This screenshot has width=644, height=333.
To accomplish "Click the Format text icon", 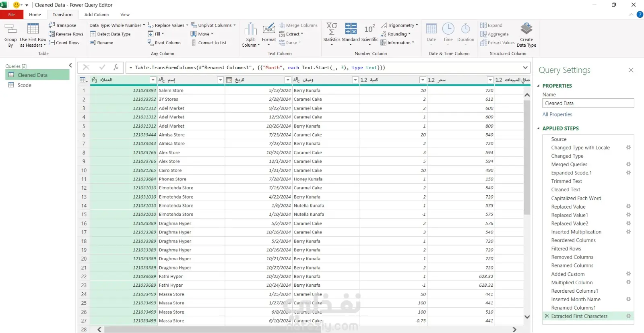I will click(x=269, y=29).
